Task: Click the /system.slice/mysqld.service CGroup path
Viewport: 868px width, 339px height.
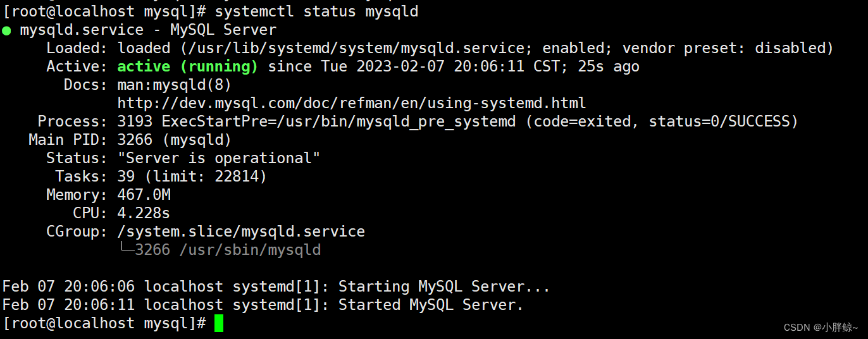Action: [x=241, y=231]
